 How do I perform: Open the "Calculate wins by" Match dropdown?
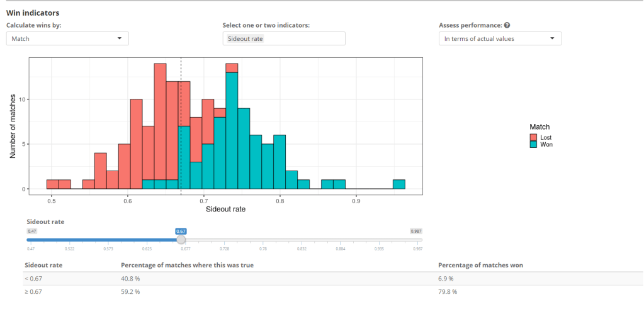(67, 38)
